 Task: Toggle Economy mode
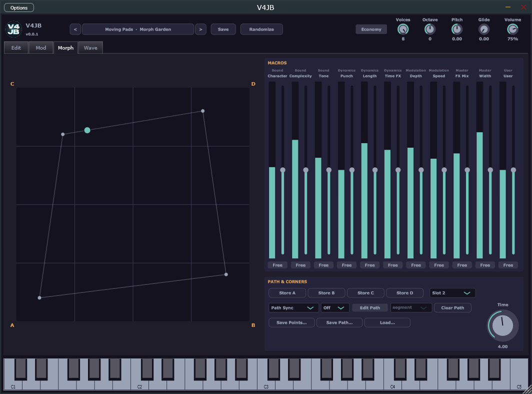click(371, 29)
